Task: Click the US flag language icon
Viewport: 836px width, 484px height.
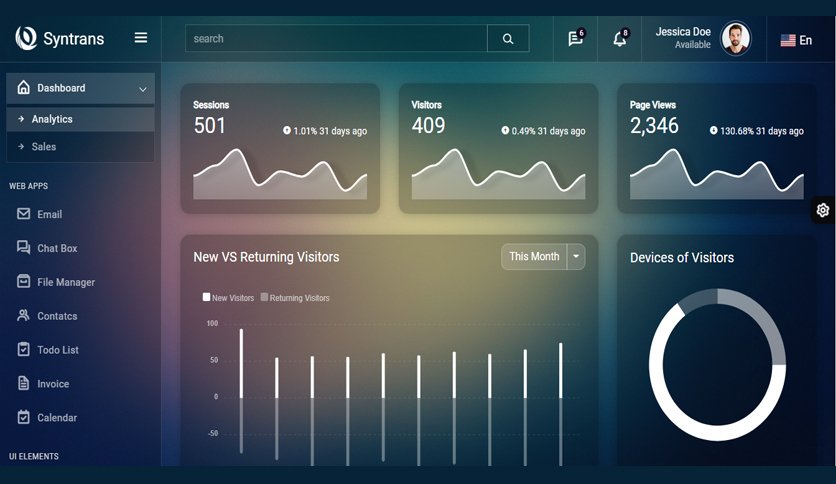Action: click(788, 40)
